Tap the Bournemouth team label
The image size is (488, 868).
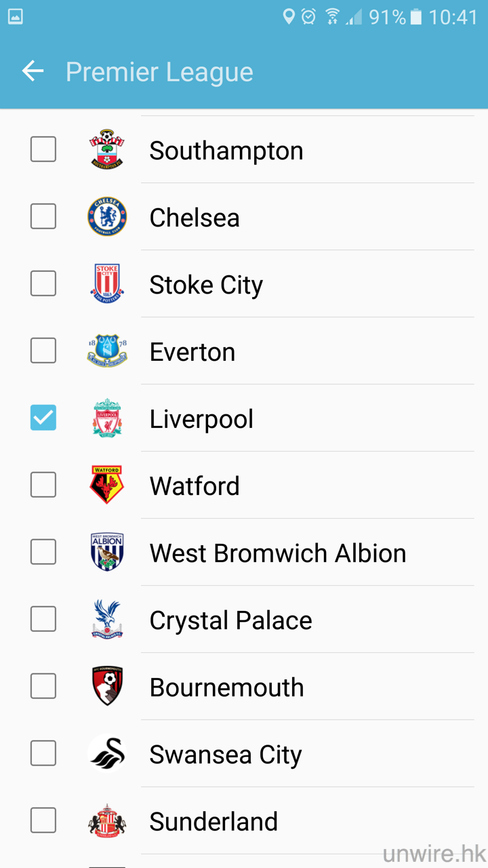pyautogui.click(x=226, y=688)
